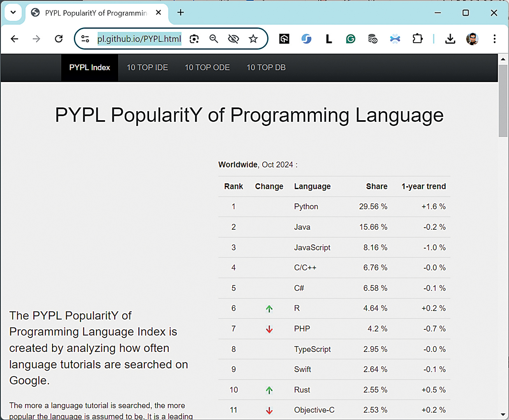Open the 10 TOP IDE page
This screenshot has height=420, width=509.
click(x=147, y=67)
